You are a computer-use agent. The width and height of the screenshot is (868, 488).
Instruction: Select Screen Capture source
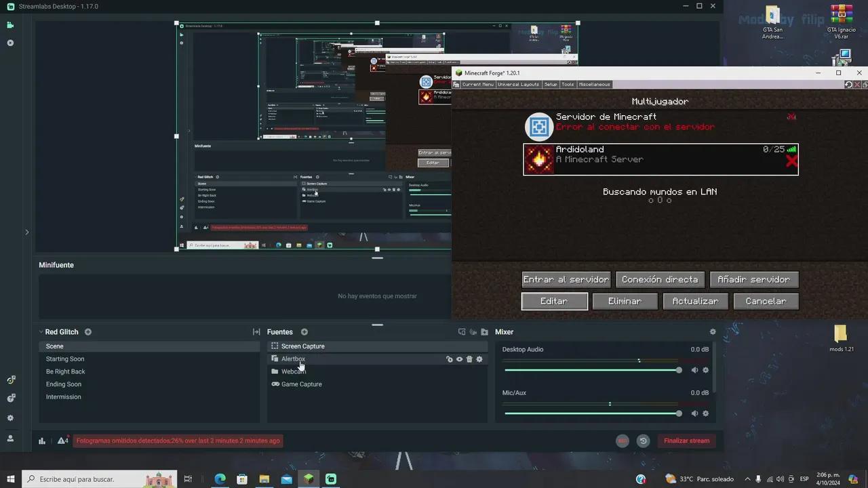click(x=377, y=346)
